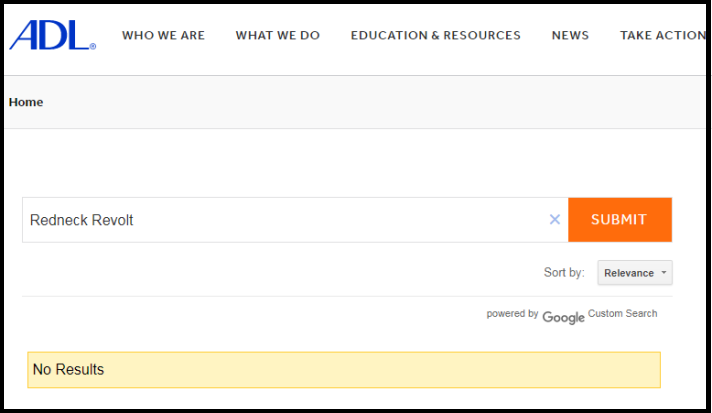Open the Sort by Relevance dropdown

click(x=635, y=273)
